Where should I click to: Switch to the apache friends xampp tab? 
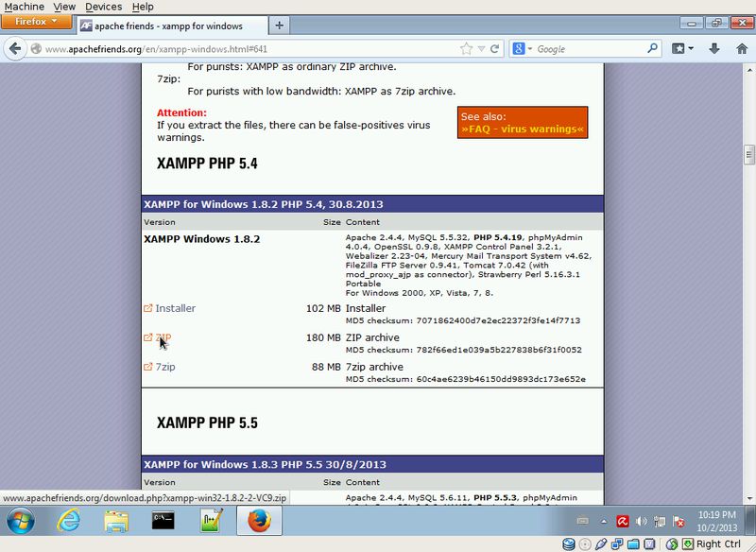click(170, 26)
